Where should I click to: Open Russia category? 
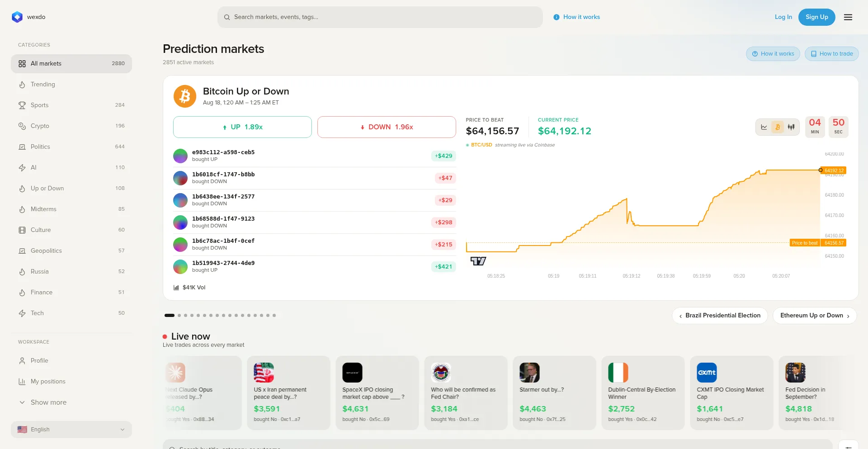(71, 272)
